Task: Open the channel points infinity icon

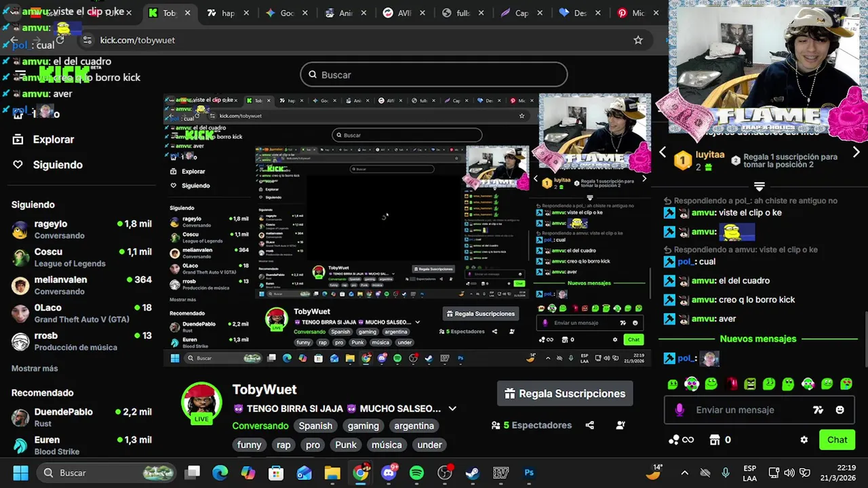Action: tap(681, 440)
